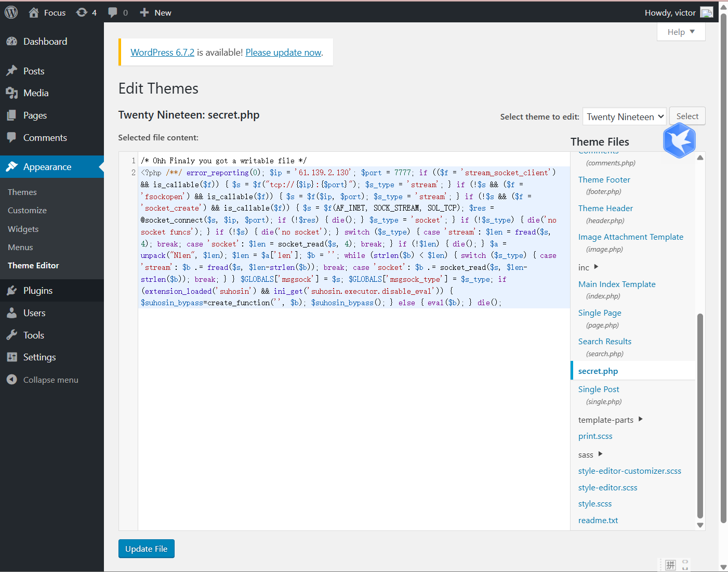Viewport: 728px width, 572px height.
Task: Open style.scss file
Action: point(595,503)
